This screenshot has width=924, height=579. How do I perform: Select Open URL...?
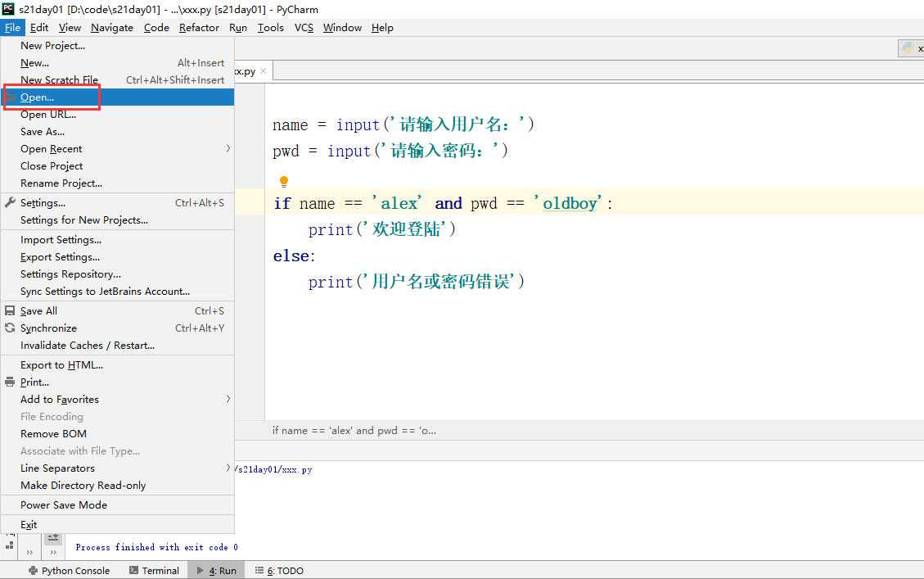coord(117,115)
